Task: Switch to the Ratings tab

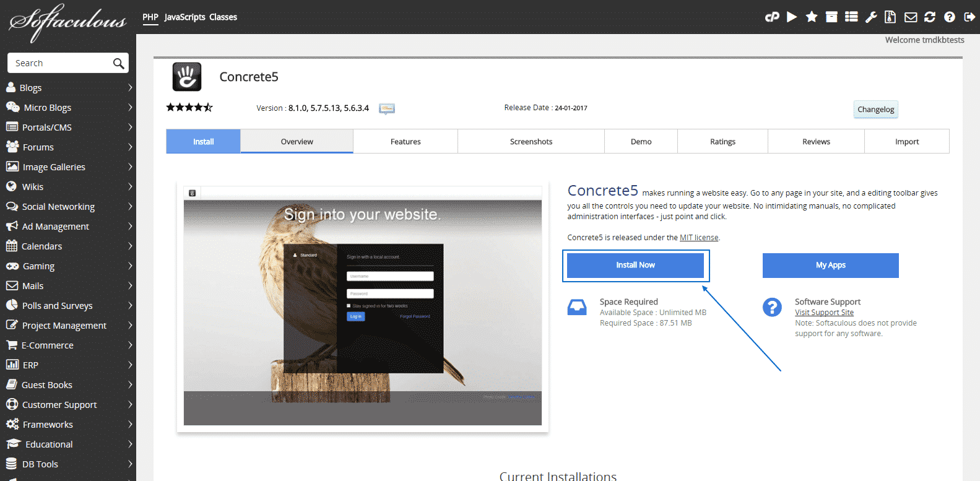Action: click(723, 142)
